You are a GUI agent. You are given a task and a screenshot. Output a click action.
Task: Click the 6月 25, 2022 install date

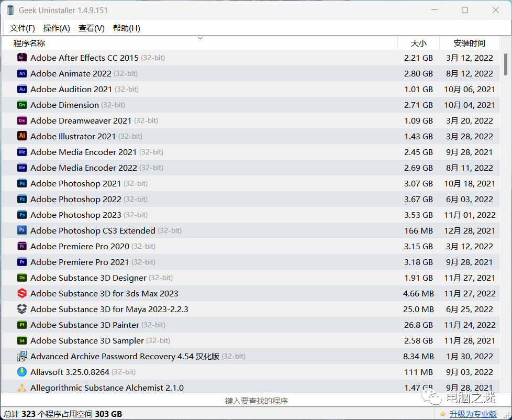click(470, 309)
